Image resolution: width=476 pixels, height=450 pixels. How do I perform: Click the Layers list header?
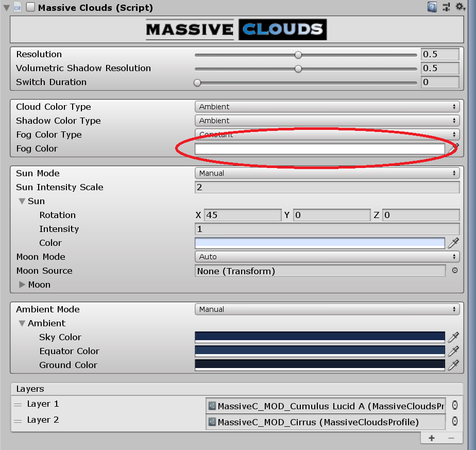coord(237,389)
